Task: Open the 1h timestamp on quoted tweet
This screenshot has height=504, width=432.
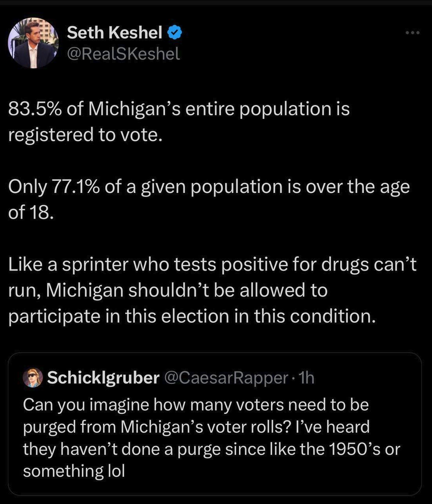Action: point(306,378)
